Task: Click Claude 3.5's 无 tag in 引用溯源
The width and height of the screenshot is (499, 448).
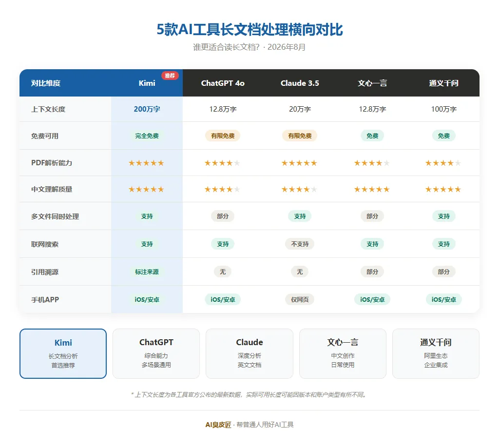Action: [300, 272]
